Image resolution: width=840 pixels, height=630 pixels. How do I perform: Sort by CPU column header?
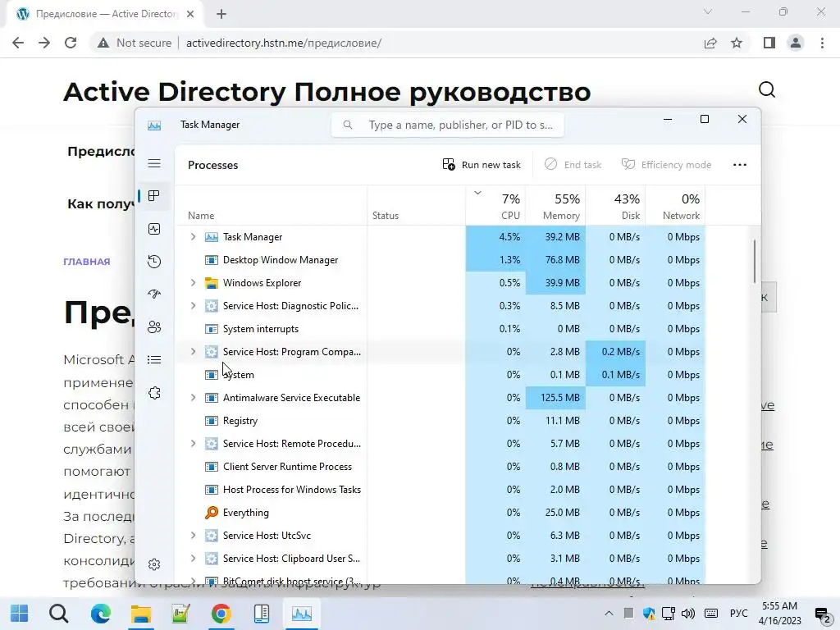tap(495, 206)
